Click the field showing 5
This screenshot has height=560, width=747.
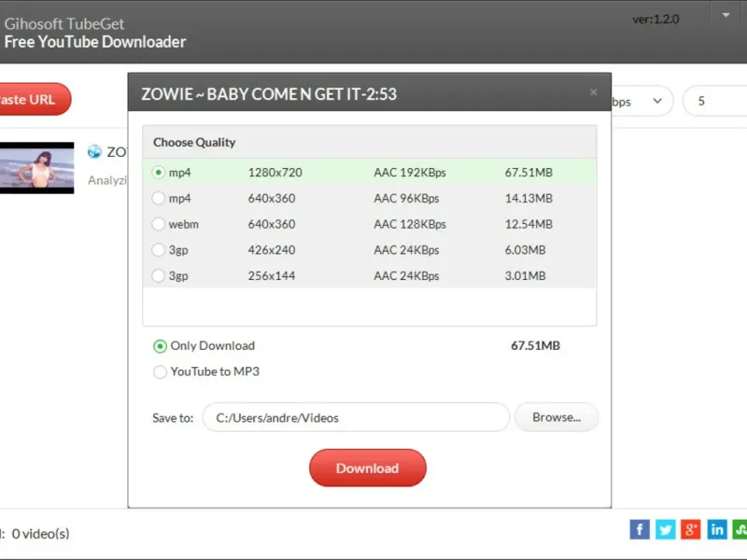coord(714,101)
